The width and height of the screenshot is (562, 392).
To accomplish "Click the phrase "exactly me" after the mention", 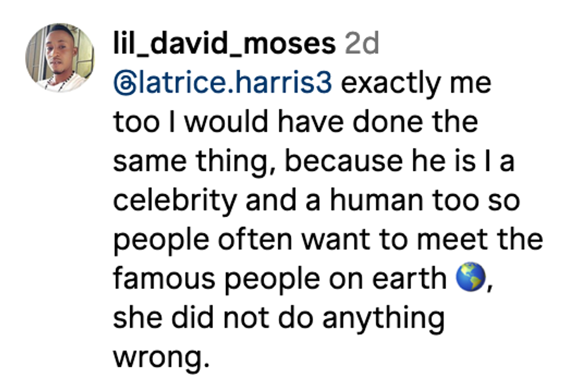I will coord(416,83).
